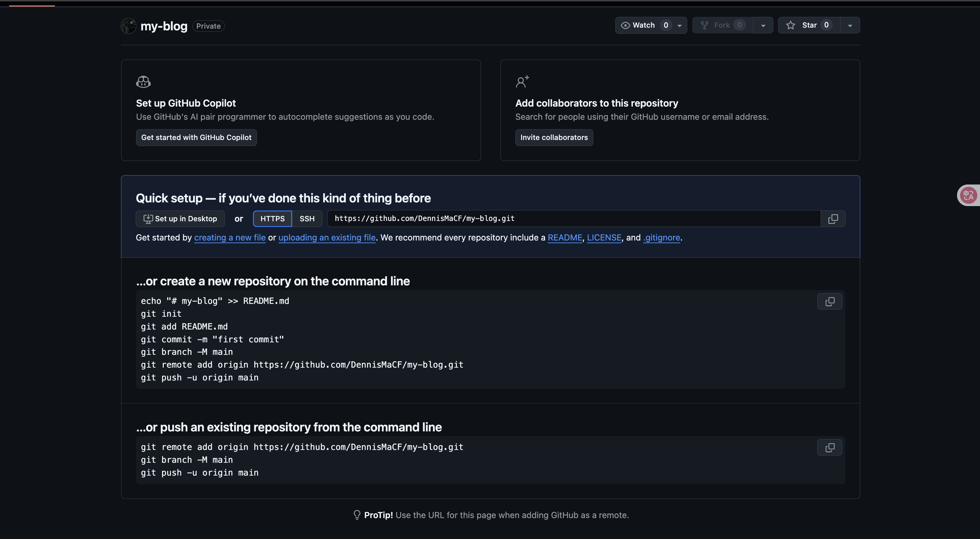Click the Set up in Desktop button

tap(180, 219)
